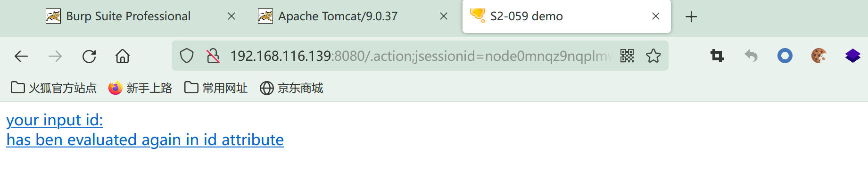Expand the 常用网址 bookmarks folder

(x=216, y=88)
